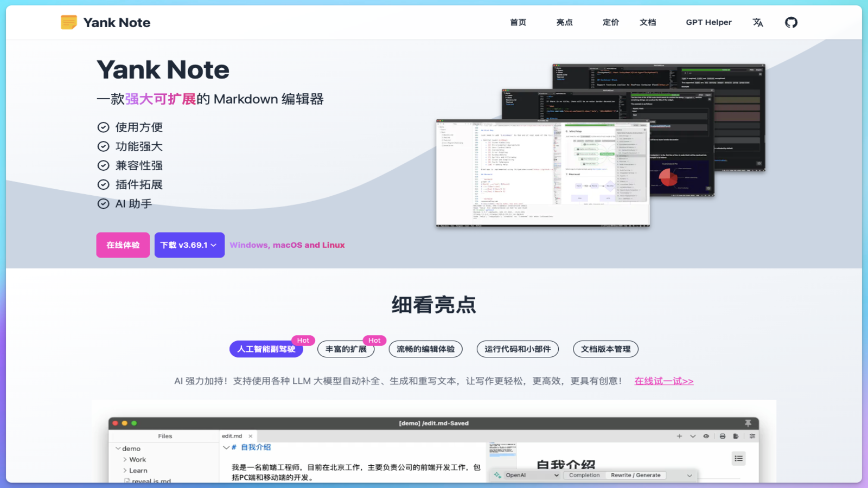Select the 运行代码和小部件 tab

[x=518, y=349]
